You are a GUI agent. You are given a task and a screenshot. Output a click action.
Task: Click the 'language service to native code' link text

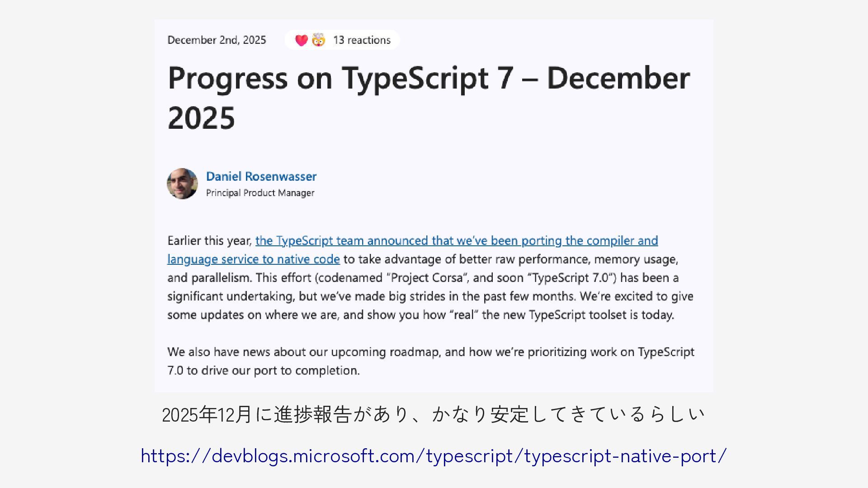tap(253, 259)
